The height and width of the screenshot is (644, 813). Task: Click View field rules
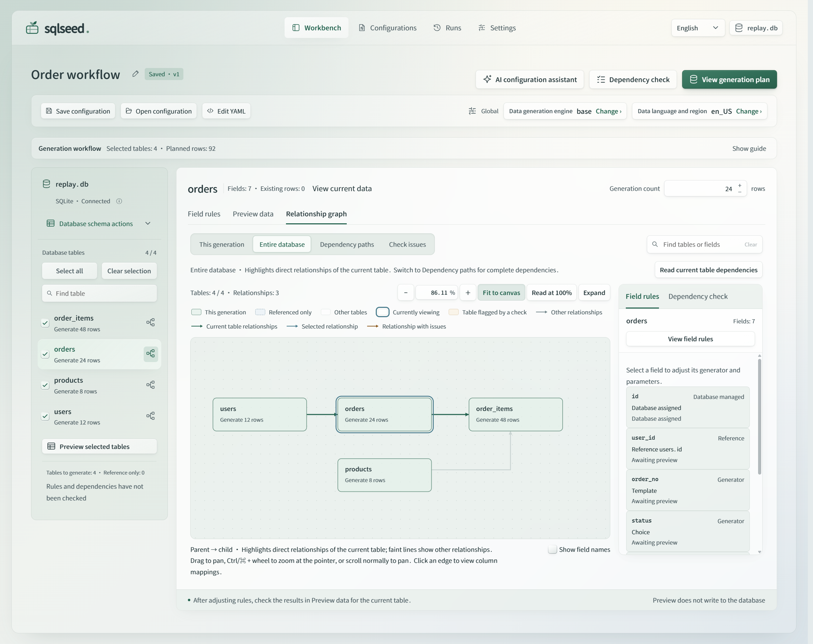point(690,339)
